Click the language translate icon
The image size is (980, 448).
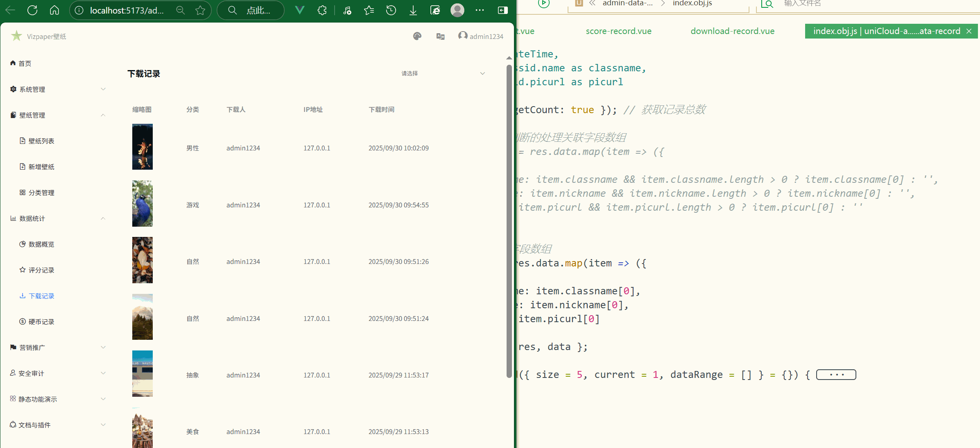click(x=441, y=36)
